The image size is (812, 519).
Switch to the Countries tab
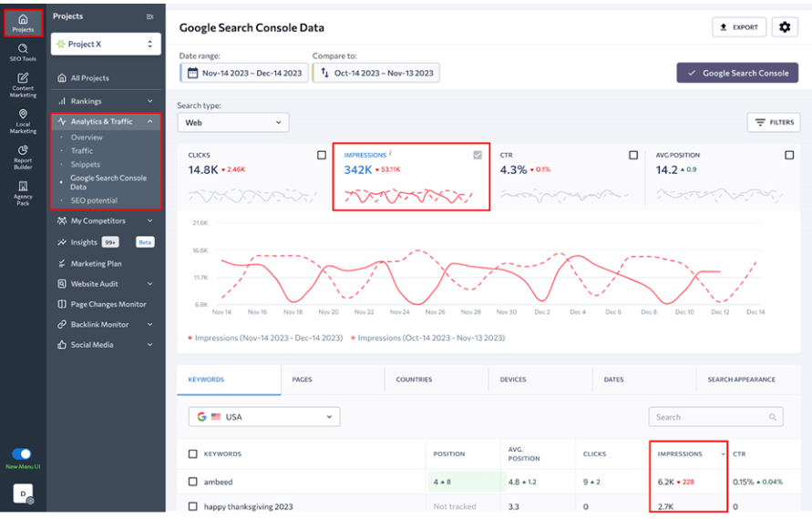(437, 380)
